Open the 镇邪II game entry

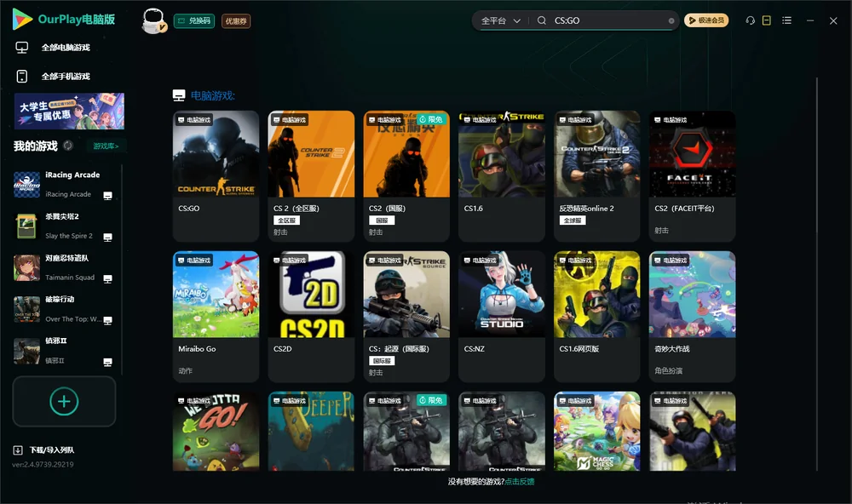tap(64, 351)
